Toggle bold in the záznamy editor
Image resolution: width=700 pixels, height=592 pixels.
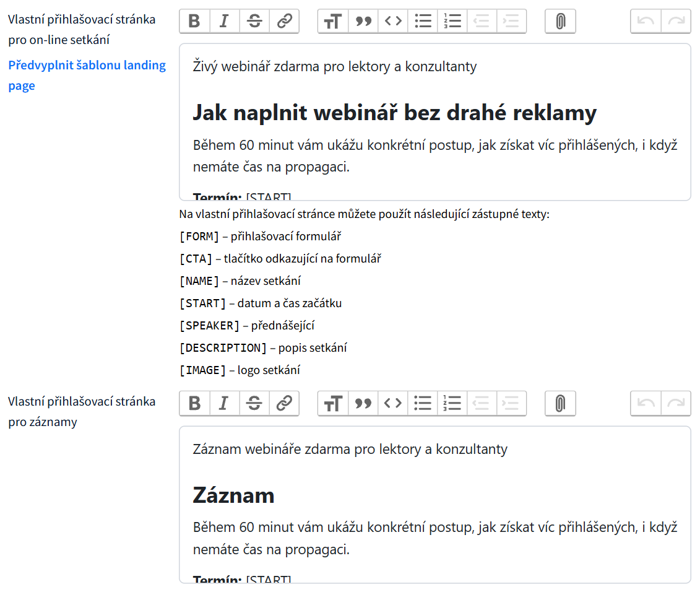[194, 404]
